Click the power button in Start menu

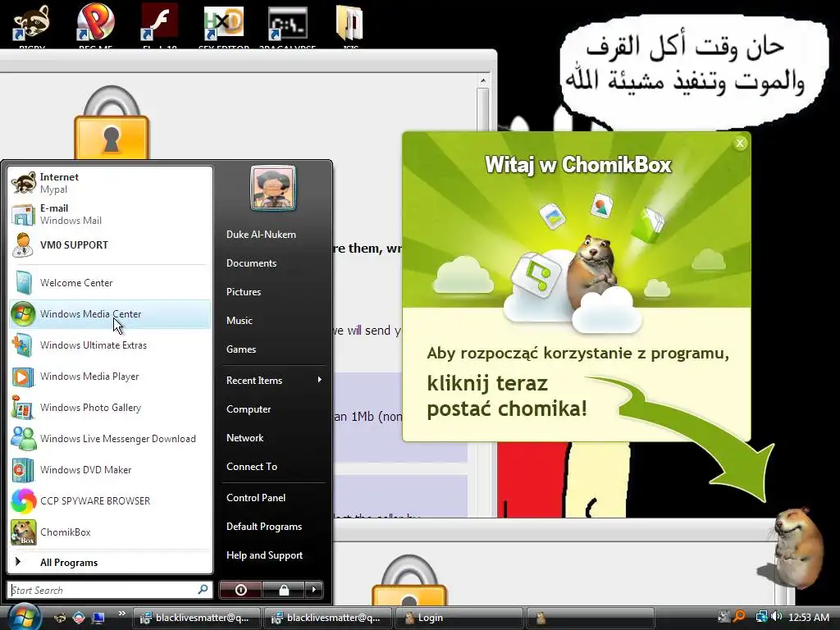tap(240, 590)
